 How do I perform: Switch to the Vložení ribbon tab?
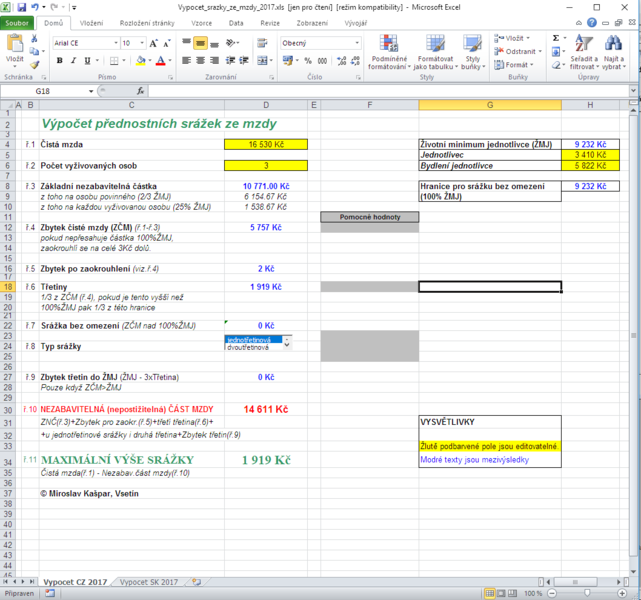click(x=92, y=23)
